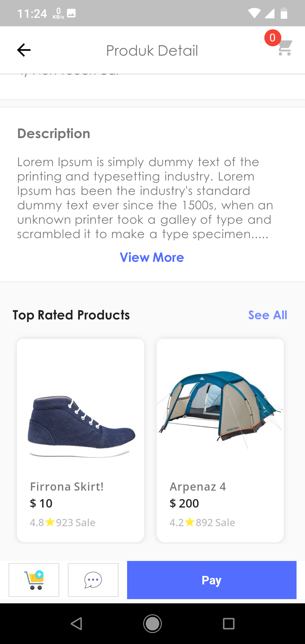This screenshot has width=305, height=644.
Task: Tap the red cart count badge
Action: [x=272, y=38]
